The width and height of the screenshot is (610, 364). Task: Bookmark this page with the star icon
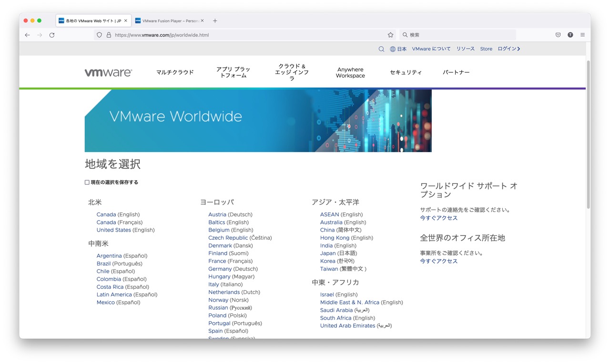pos(390,35)
